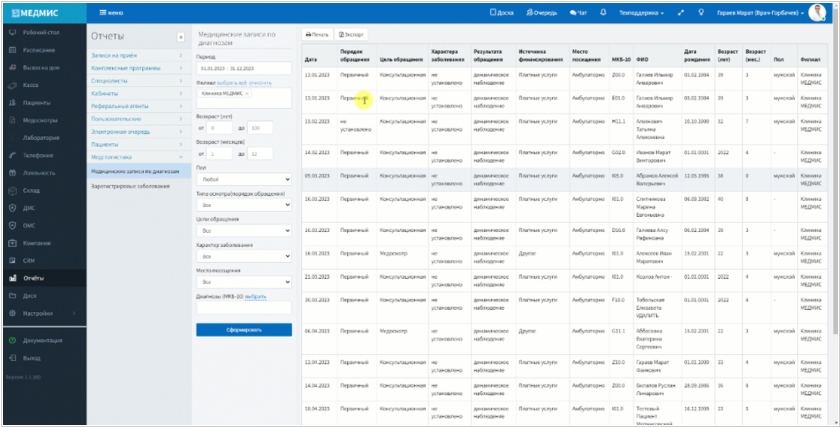Expand Комплексные программы reports group
The height and width of the screenshot is (427, 840).
coord(137,68)
